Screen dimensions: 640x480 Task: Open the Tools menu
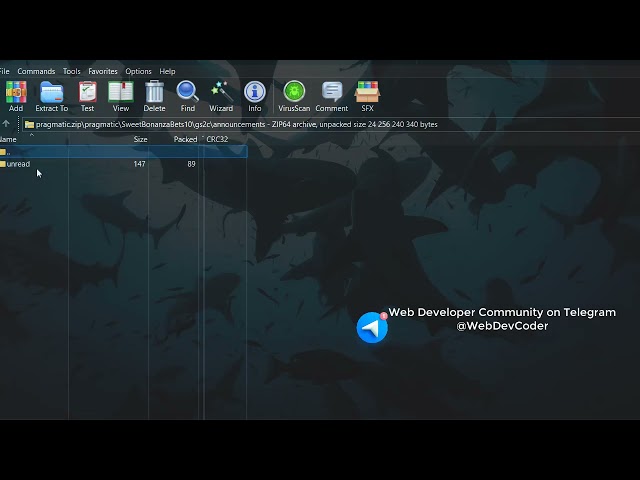pos(71,71)
